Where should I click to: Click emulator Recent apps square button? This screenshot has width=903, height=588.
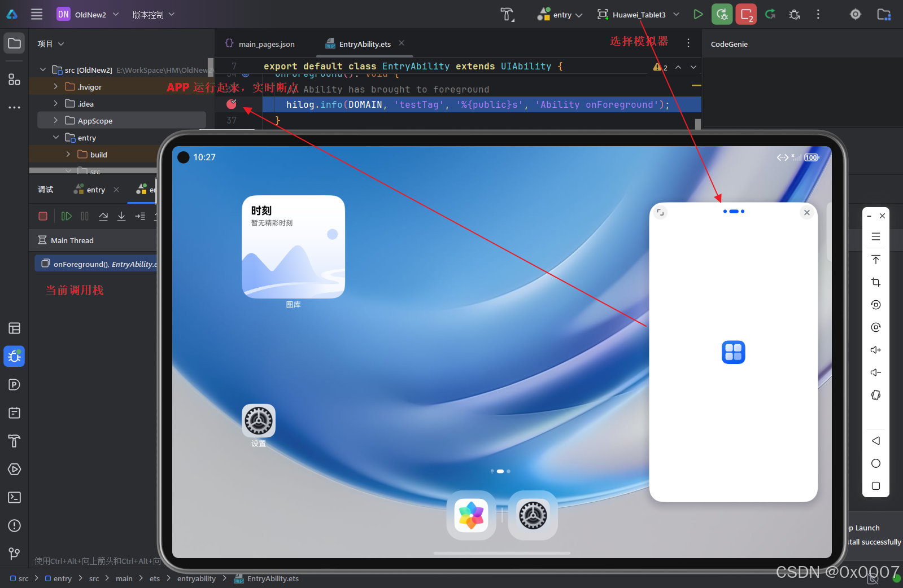tap(876, 486)
